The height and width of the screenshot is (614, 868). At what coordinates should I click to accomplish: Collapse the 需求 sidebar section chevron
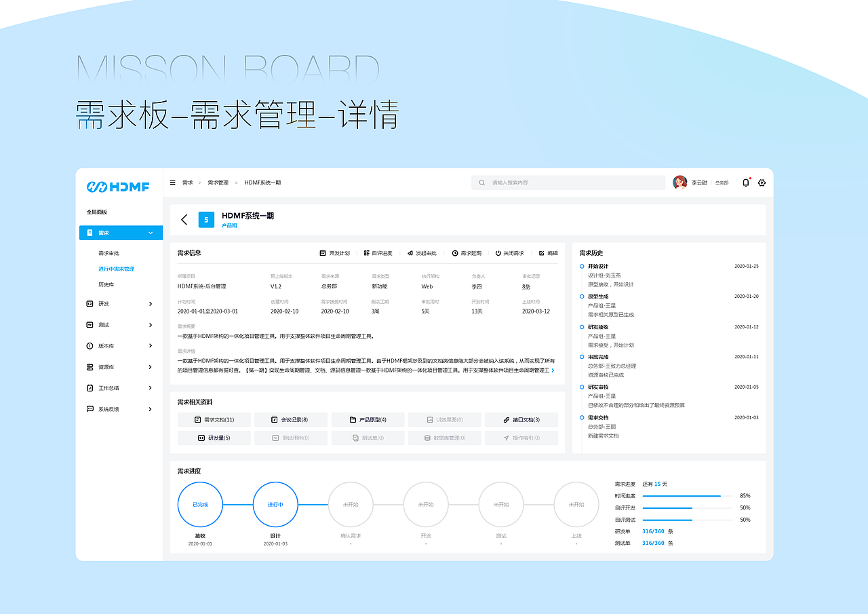(151, 233)
